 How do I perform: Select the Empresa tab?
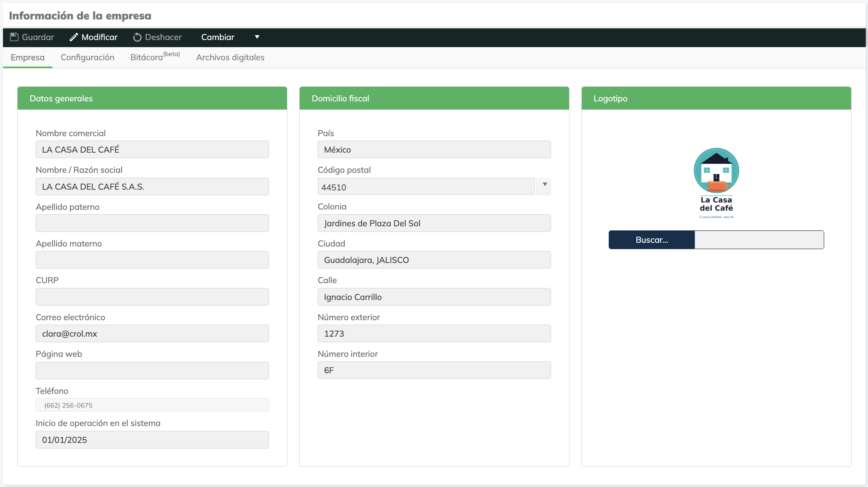(x=28, y=57)
